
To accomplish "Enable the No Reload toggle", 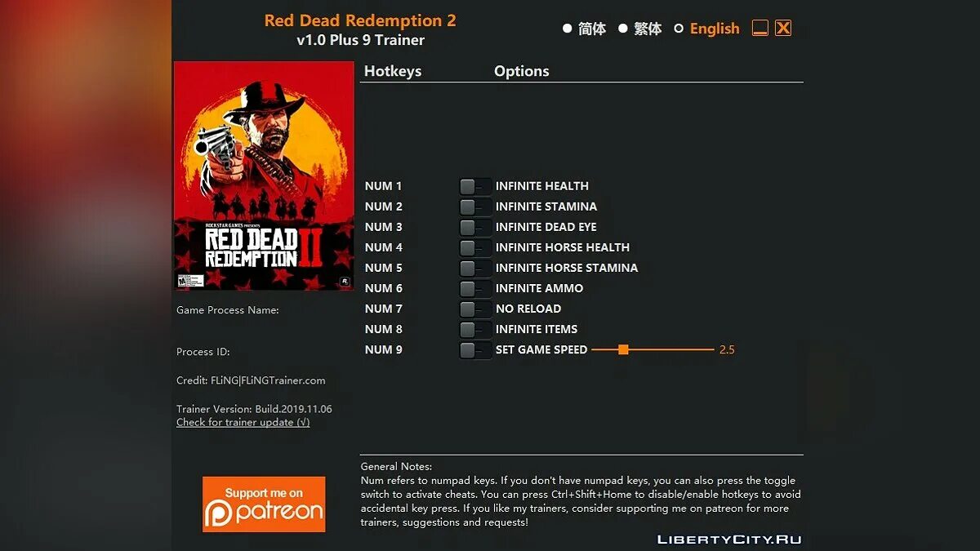I will tap(475, 309).
